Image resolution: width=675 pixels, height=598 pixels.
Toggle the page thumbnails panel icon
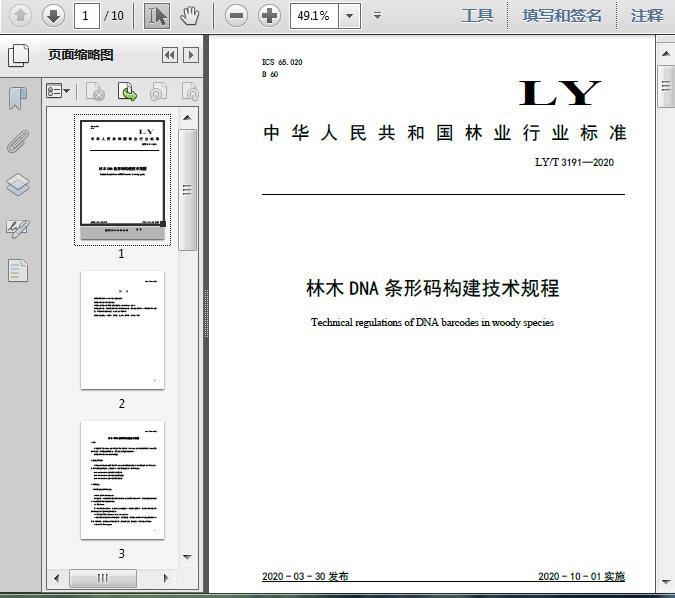tap(18, 55)
